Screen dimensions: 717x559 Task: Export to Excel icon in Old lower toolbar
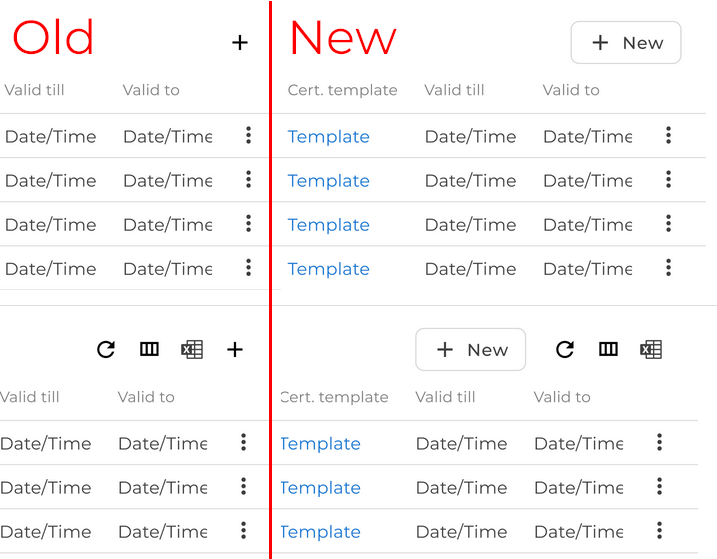[x=192, y=350]
